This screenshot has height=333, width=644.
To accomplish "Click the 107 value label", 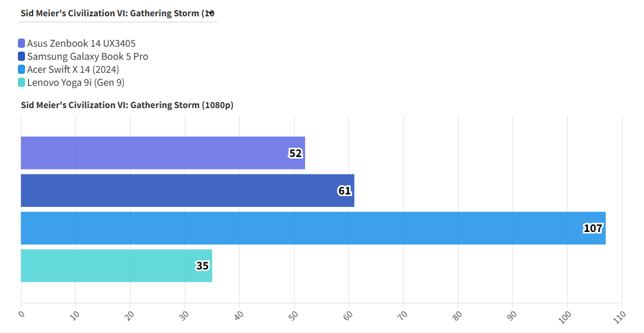I will coord(593,229).
